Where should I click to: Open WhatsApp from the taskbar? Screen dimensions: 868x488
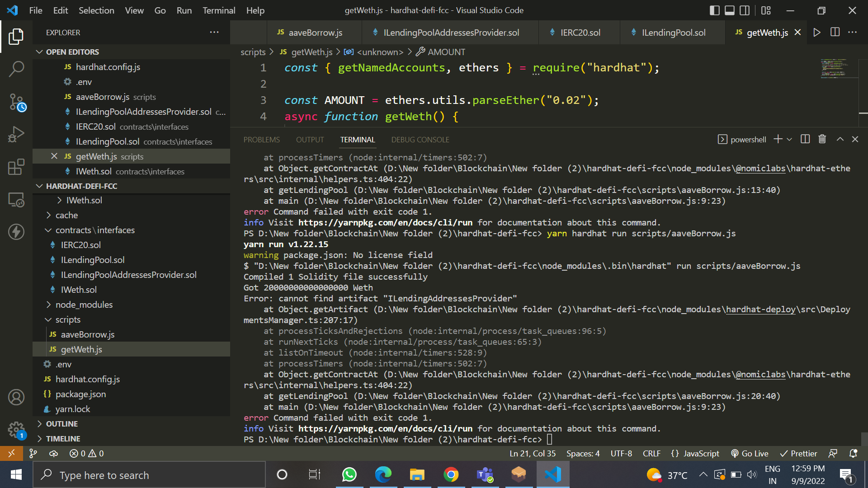[349, 475]
